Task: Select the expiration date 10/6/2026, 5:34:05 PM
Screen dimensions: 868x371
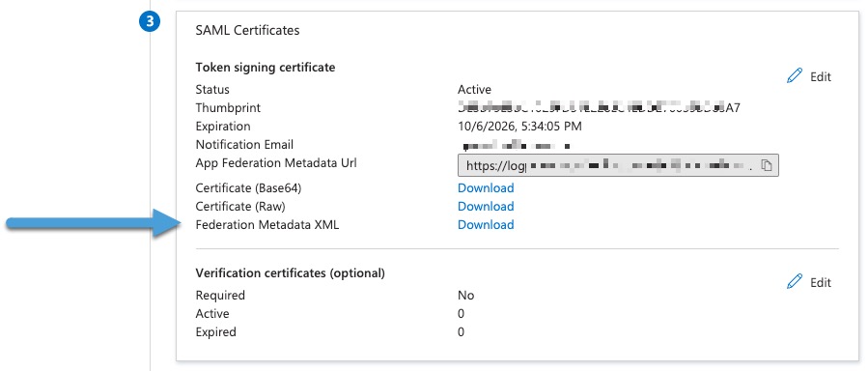Action: (x=519, y=127)
